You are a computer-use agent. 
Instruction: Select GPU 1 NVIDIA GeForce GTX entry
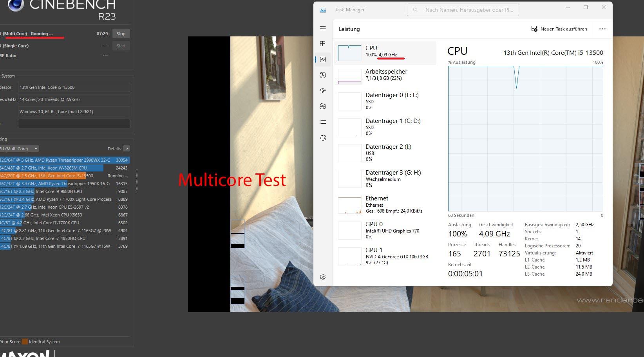tap(385, 256)
